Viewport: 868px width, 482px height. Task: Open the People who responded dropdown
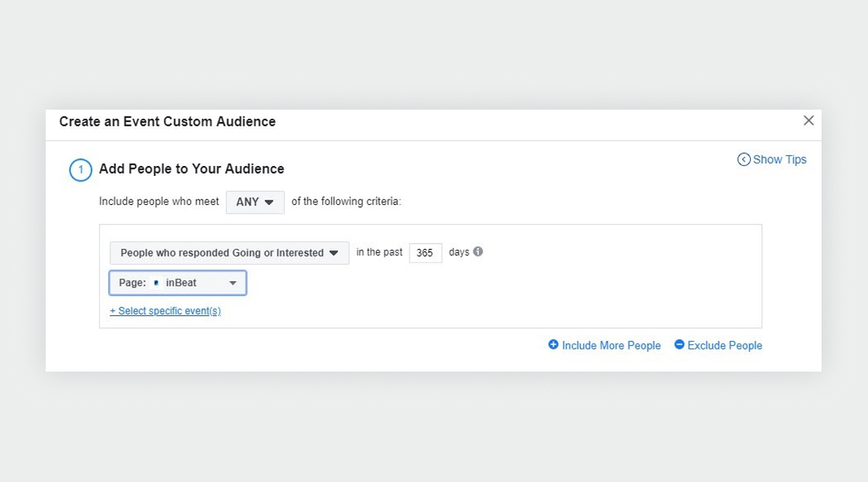click(229, 253)
